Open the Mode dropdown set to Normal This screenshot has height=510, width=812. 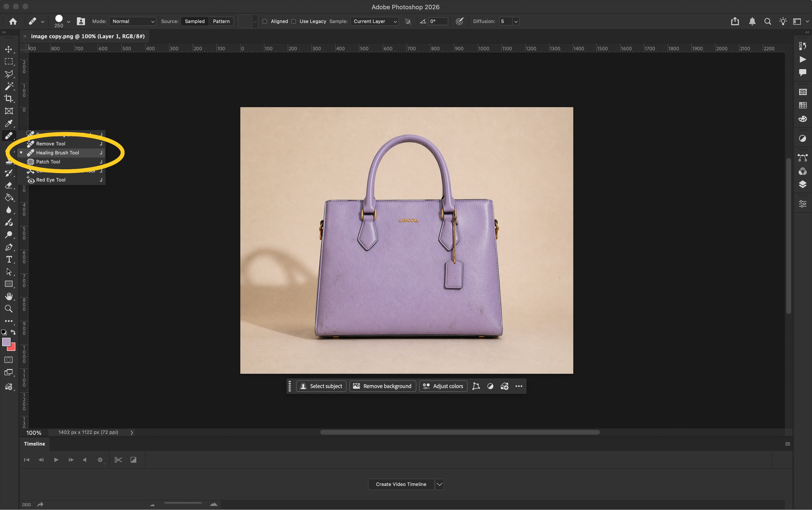132,21
